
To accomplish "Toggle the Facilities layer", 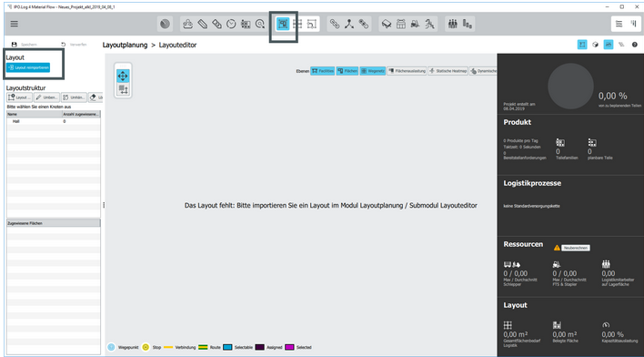I will coord(323,71).
